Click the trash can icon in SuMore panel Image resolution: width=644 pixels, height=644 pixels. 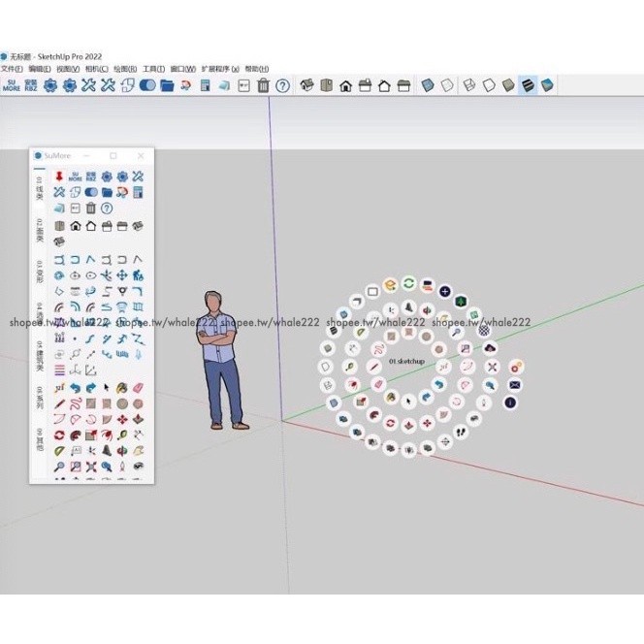[x=91, y=209]
